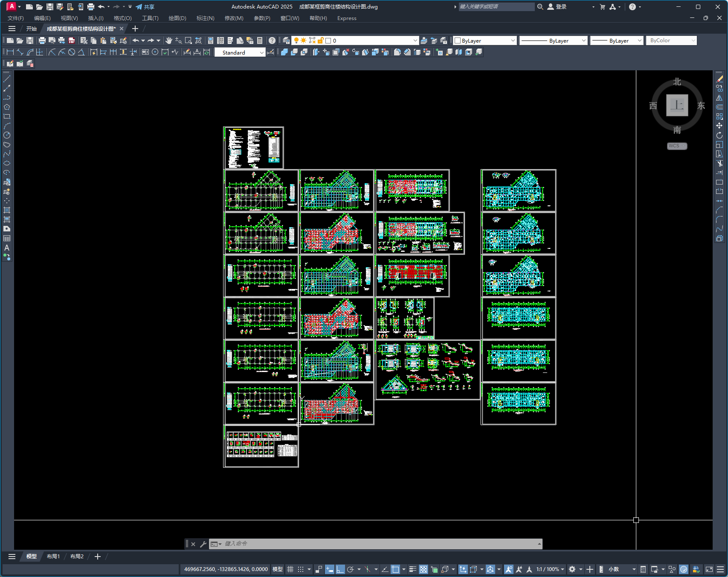Select the Linear dimension tool
The width and height of the screenshot is (728, 577).
click(10, 52)
